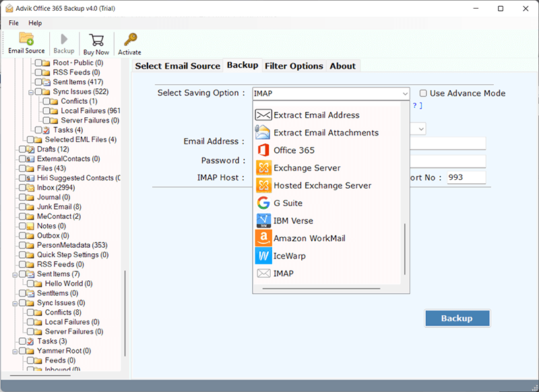Click the folder tree horizontal scrollbar
Screen dimensions: 539x392
(x=40, y=376)
